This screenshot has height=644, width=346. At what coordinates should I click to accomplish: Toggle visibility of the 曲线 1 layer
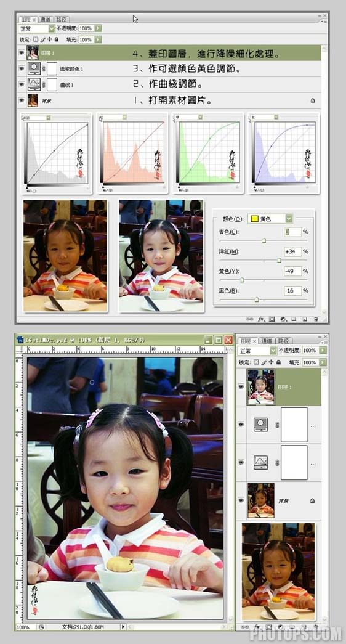point(22,84)
